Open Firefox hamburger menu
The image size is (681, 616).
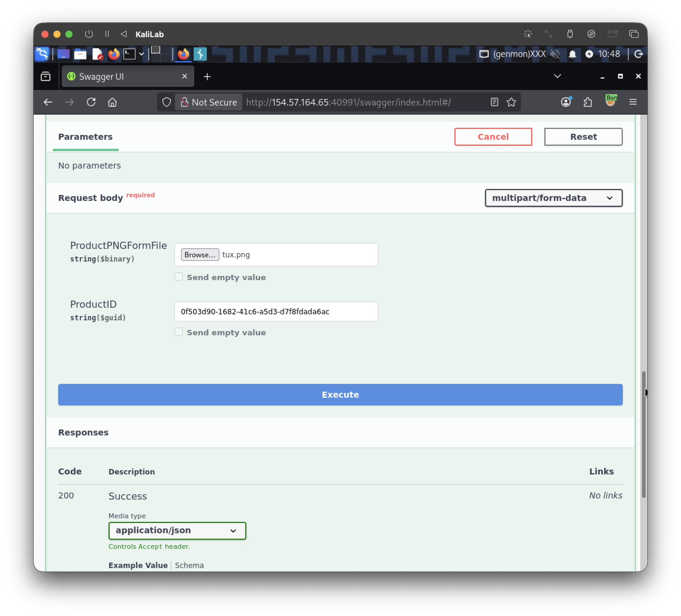pyautogui.click(x=633, y=102)
